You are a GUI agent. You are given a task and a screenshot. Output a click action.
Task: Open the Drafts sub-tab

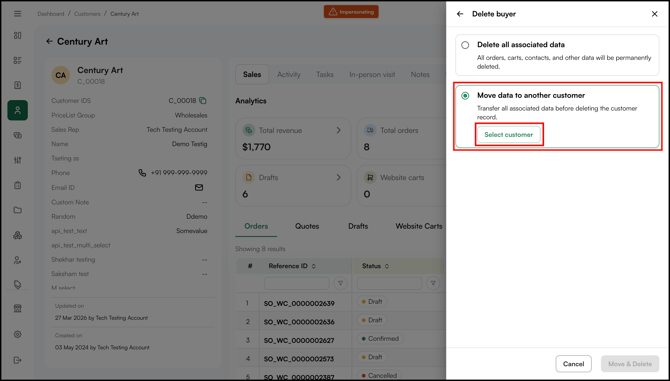click(x=358, y=226)
